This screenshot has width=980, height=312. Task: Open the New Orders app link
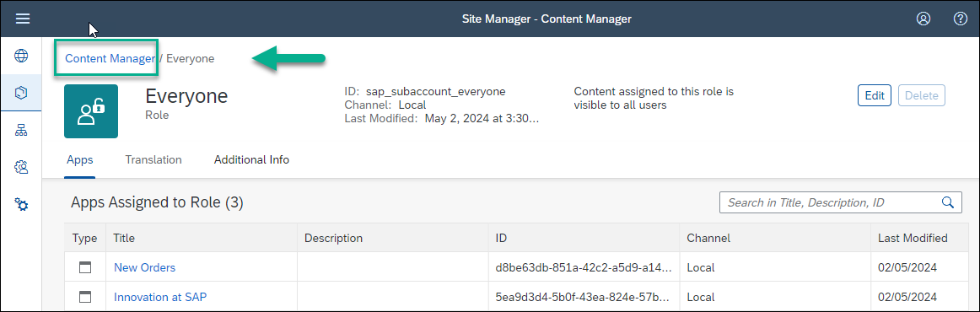point(144,267)
